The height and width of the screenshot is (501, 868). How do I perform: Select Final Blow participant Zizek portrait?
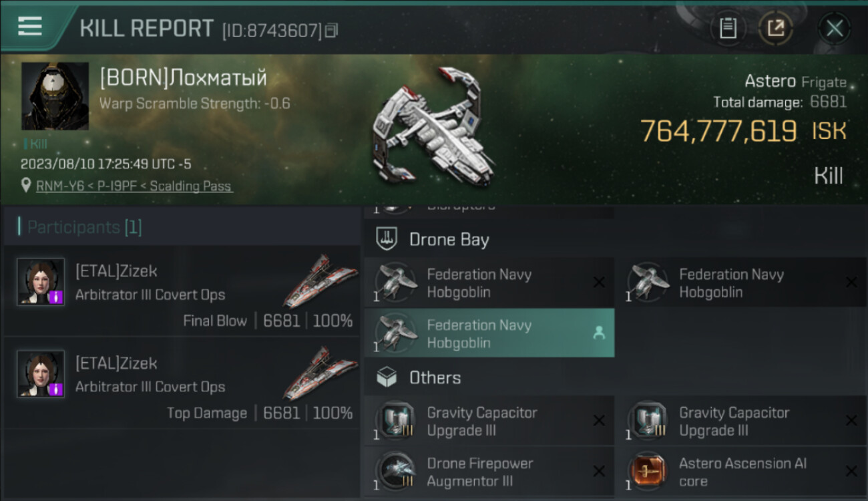41,282
